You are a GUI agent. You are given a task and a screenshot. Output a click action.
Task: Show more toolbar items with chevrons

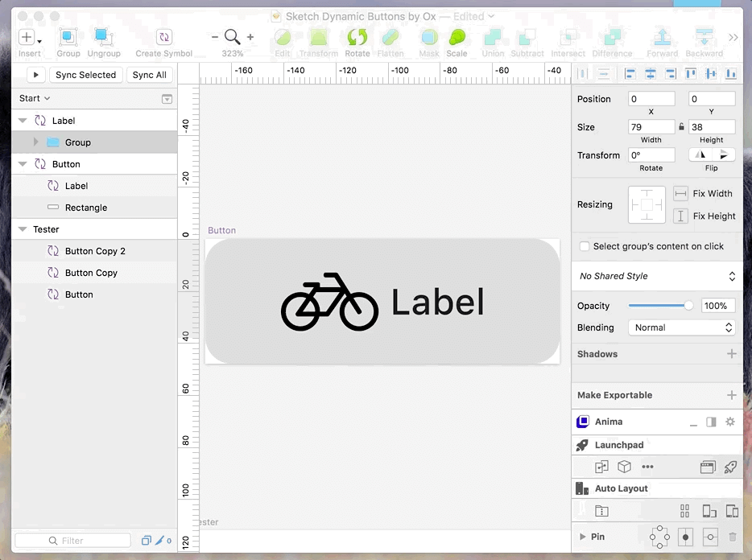[733, 37]
